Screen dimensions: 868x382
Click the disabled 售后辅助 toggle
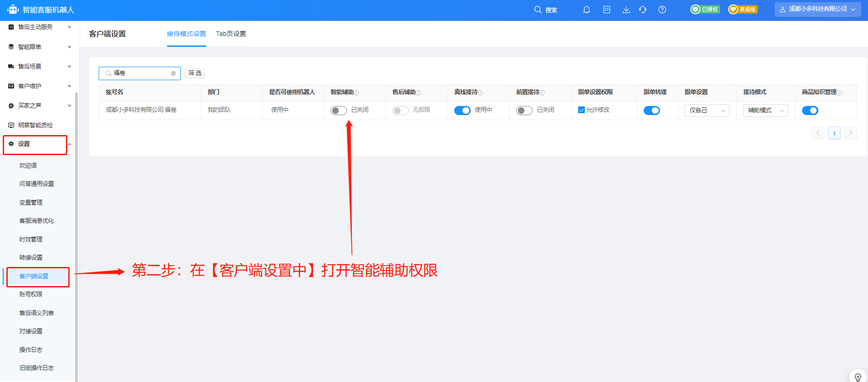(401, 111)
